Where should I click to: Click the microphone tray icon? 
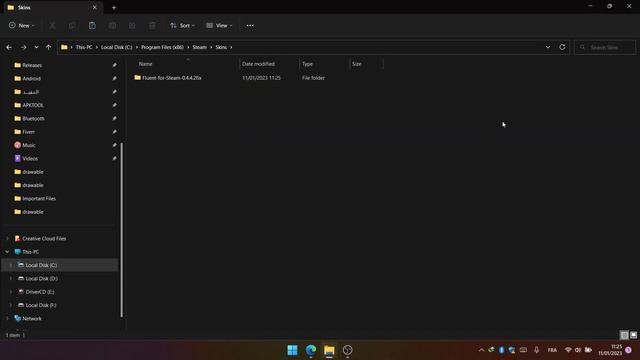(537, 350)
